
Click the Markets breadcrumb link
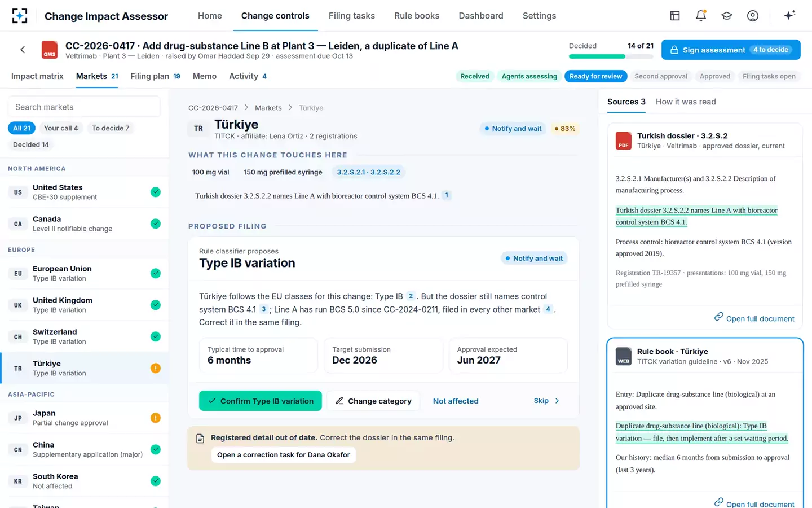point(268,108)
